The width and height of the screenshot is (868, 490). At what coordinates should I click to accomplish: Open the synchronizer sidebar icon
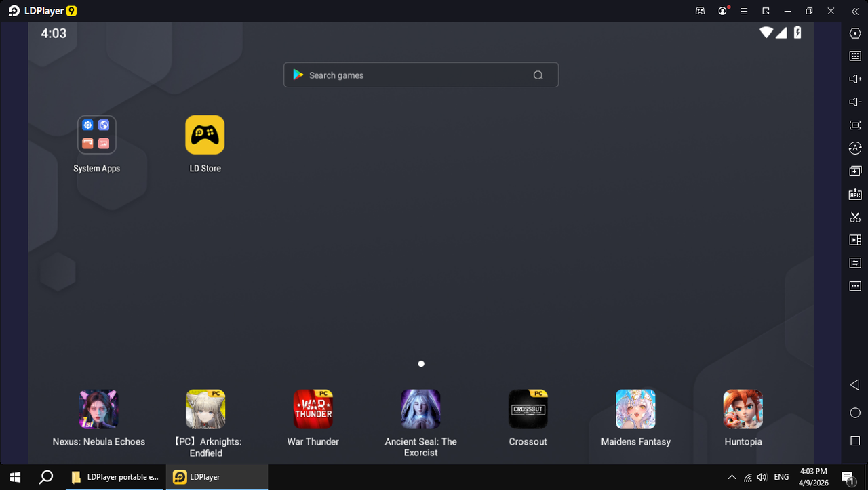(855, 263)
